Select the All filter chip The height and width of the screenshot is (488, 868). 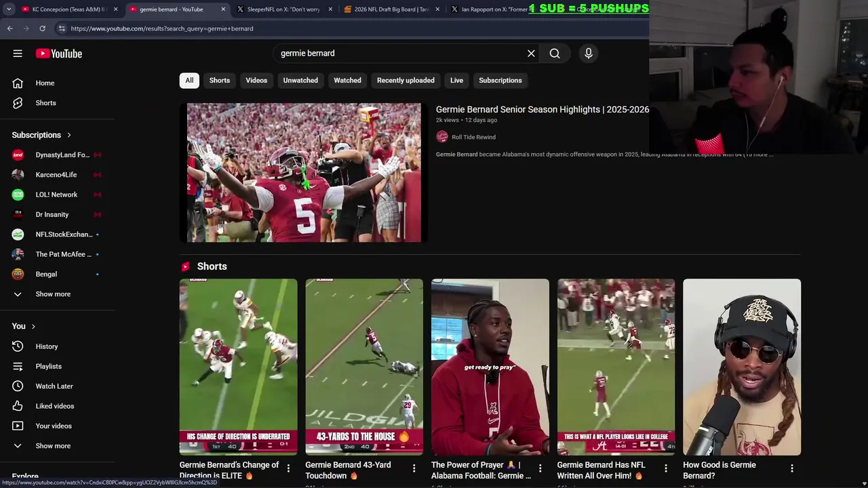189,80
